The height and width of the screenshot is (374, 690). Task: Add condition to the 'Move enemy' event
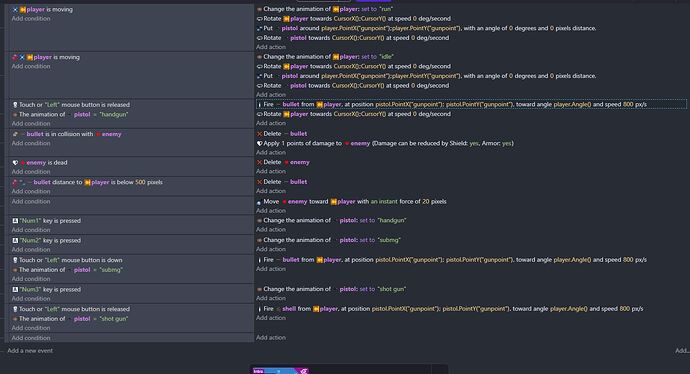31,202
